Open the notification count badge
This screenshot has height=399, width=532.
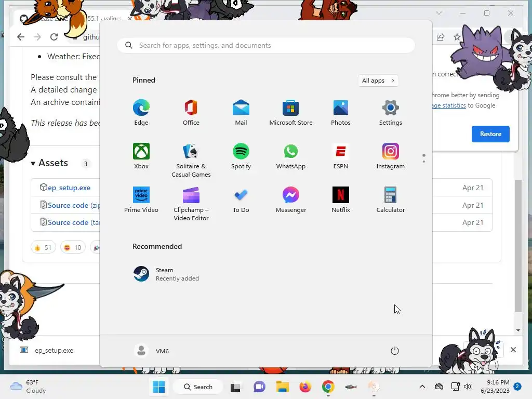tap(517, 387)
